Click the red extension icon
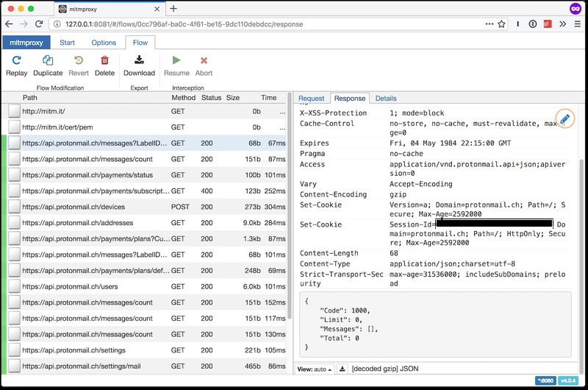This screenshot has width=588, height=390. (x=548, y=24)
